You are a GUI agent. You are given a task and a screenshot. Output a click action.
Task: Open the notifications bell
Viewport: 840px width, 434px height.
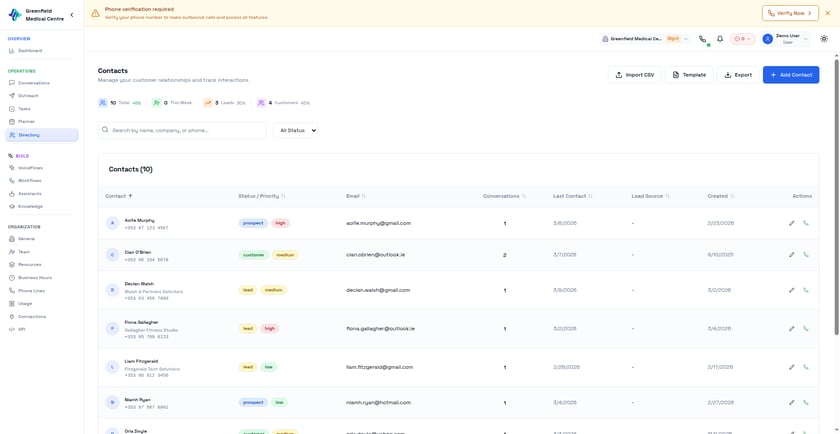(x=720, y=39)
